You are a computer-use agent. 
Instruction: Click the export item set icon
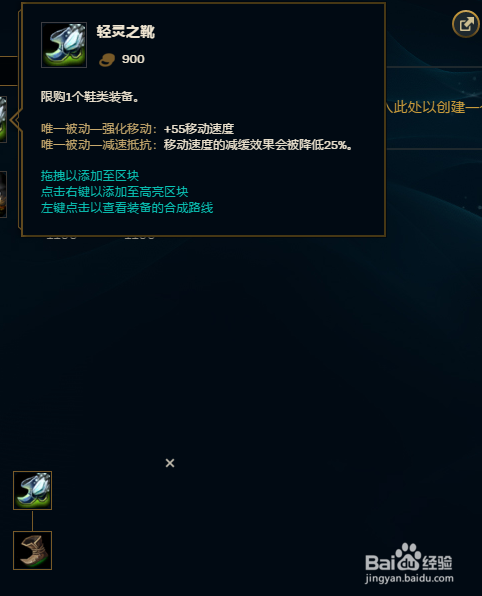click(x=466, y=24)
